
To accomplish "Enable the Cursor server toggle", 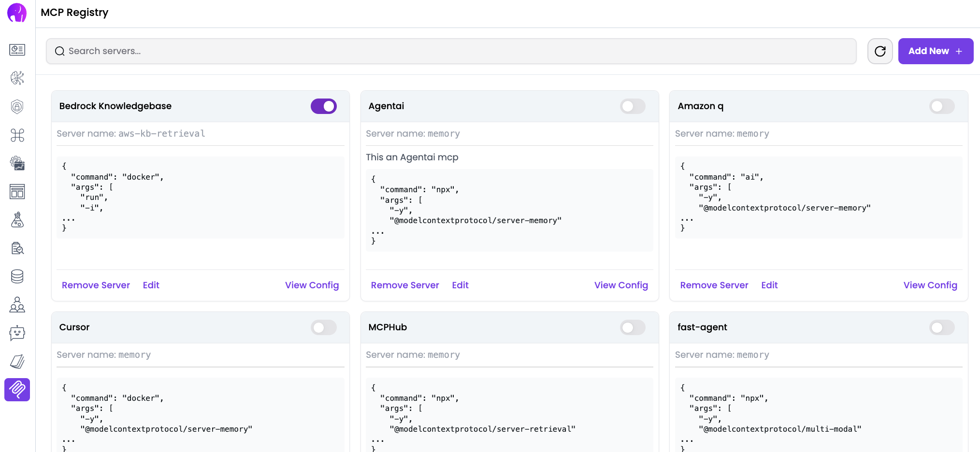I will 323,327.
